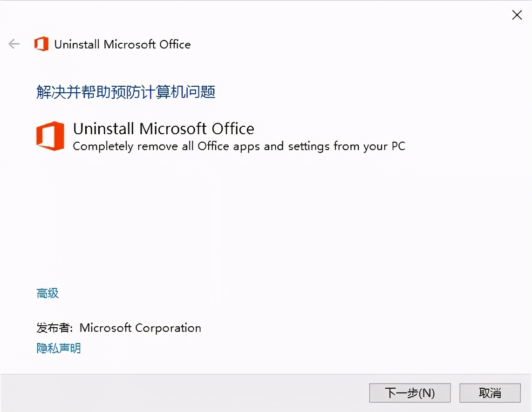Click the back arrow beside Uninstall Microsoft Office
This screenshot has width=532, height=412.
point(14,44)
